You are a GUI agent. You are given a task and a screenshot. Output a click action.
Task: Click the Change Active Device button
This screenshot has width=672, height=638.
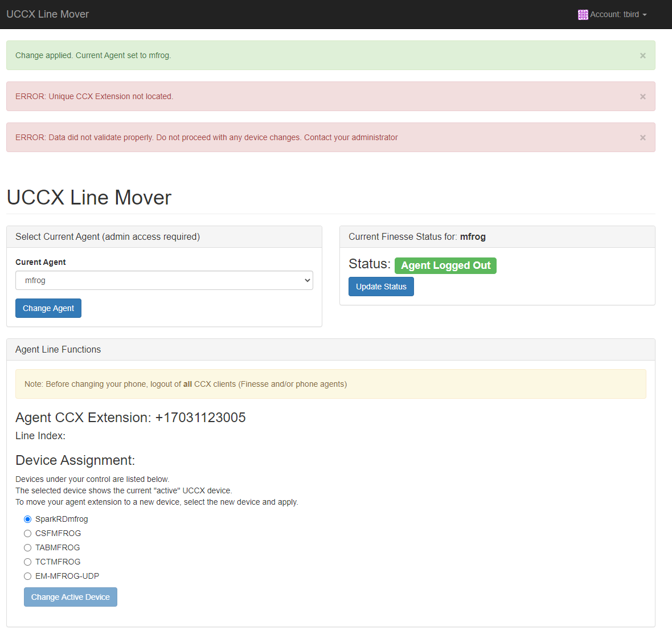tap(70, 597)
